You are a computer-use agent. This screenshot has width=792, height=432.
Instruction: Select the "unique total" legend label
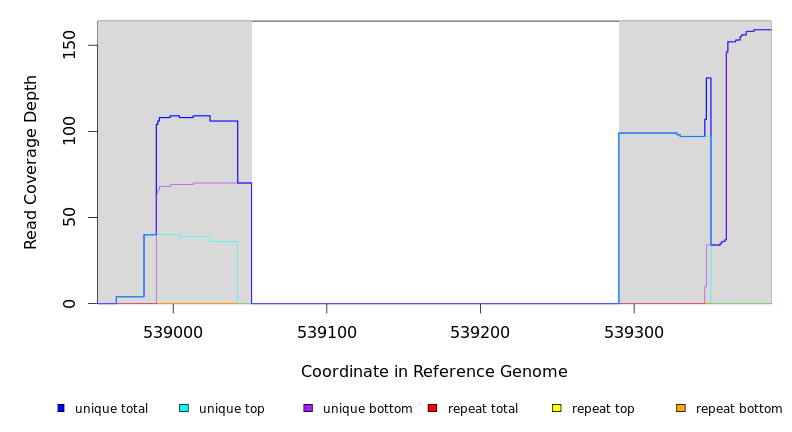[111, 409]
